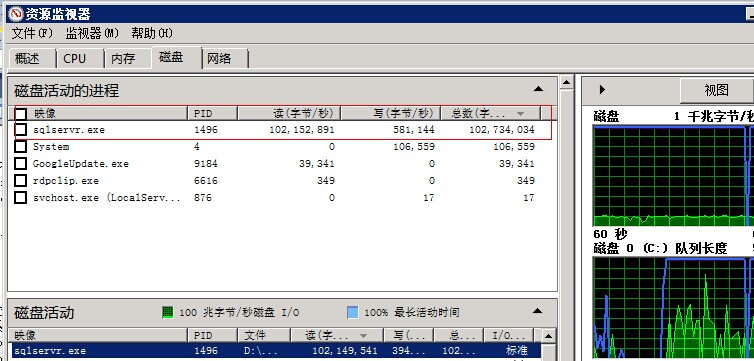Collapse the 磁盘活动的进程 section
Screen dimensions: 754x361
pyautogui.click(x=538, y=89)
